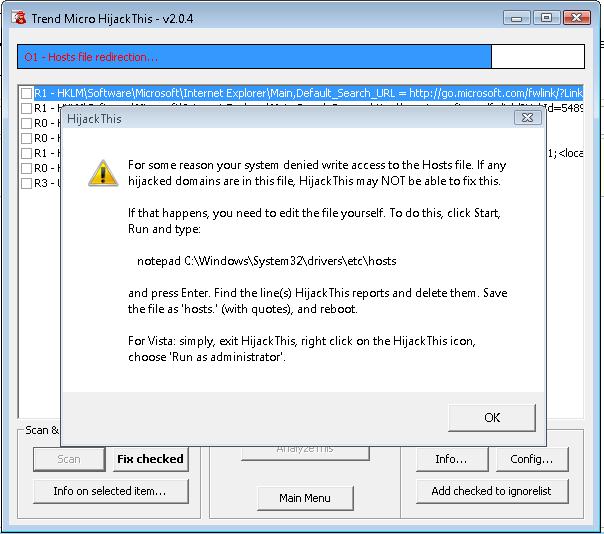Click the notepad hosts path text
The height and width of the screenshot is (534, 604).
pos(267,261)
